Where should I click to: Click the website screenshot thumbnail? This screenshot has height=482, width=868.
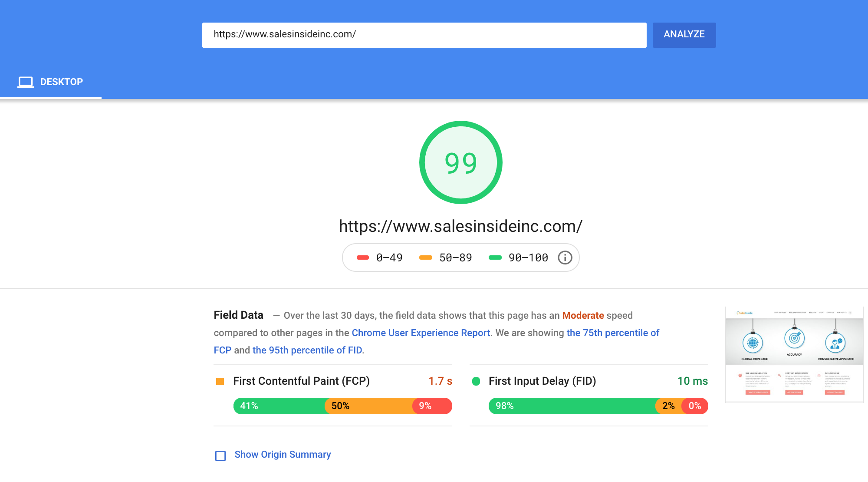pos(794,355)
